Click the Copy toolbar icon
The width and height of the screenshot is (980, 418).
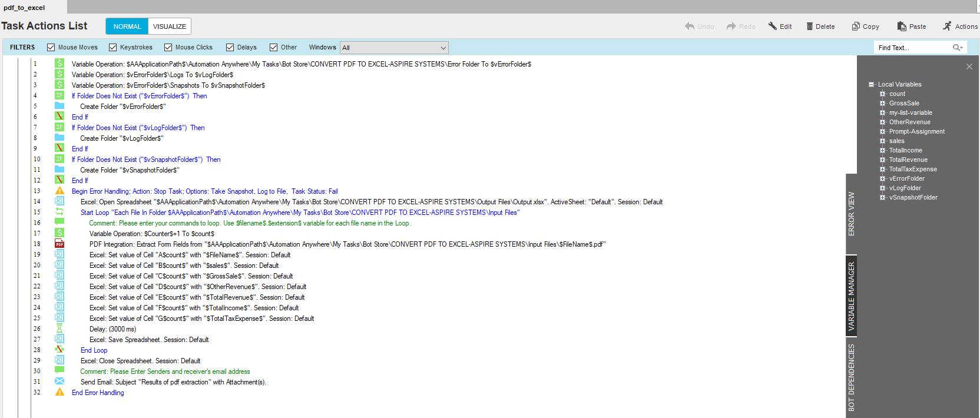[856, 26]
